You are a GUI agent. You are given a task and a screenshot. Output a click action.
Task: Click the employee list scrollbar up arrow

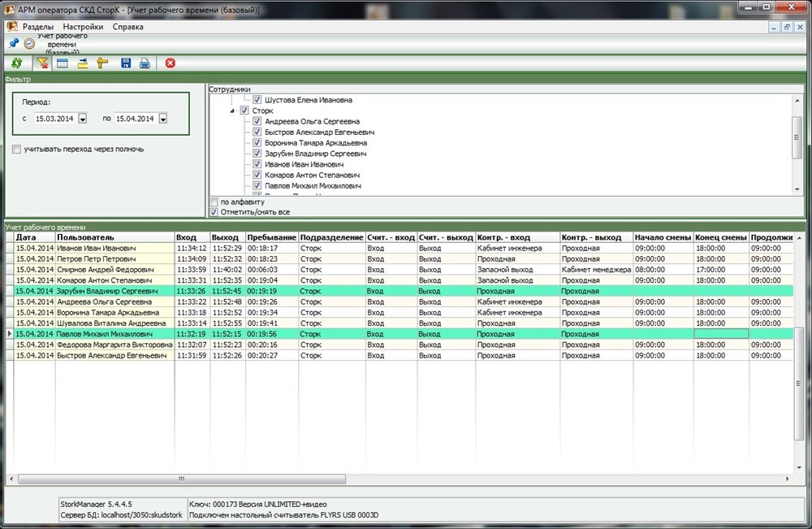797,101
